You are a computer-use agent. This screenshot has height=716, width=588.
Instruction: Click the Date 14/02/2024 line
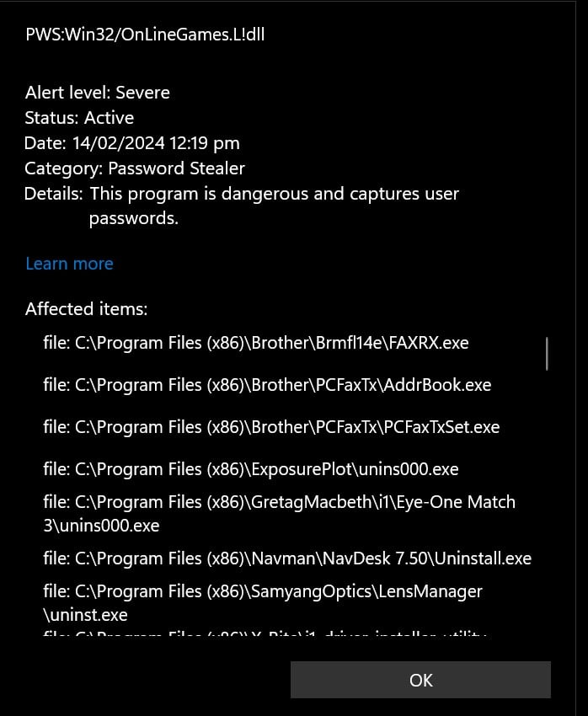132,143
